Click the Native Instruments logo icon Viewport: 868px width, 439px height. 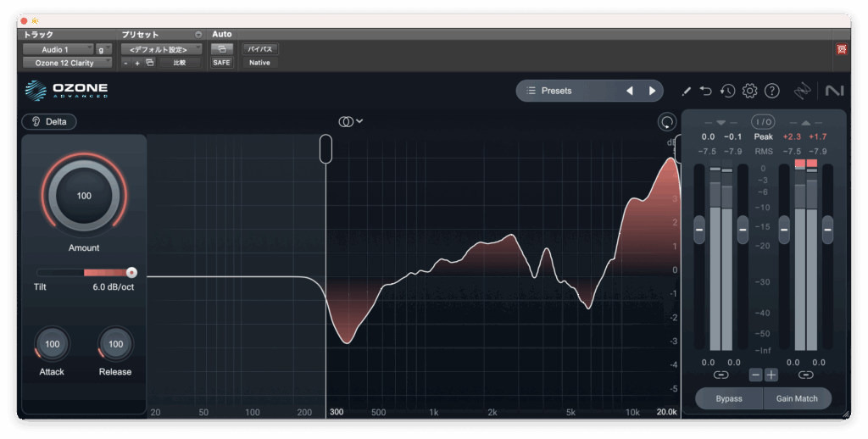tap(834, 91)
